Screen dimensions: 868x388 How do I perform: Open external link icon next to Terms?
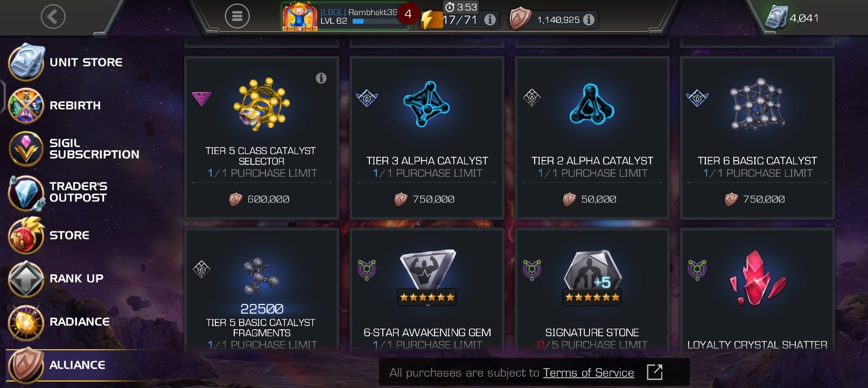click(654, 372)
